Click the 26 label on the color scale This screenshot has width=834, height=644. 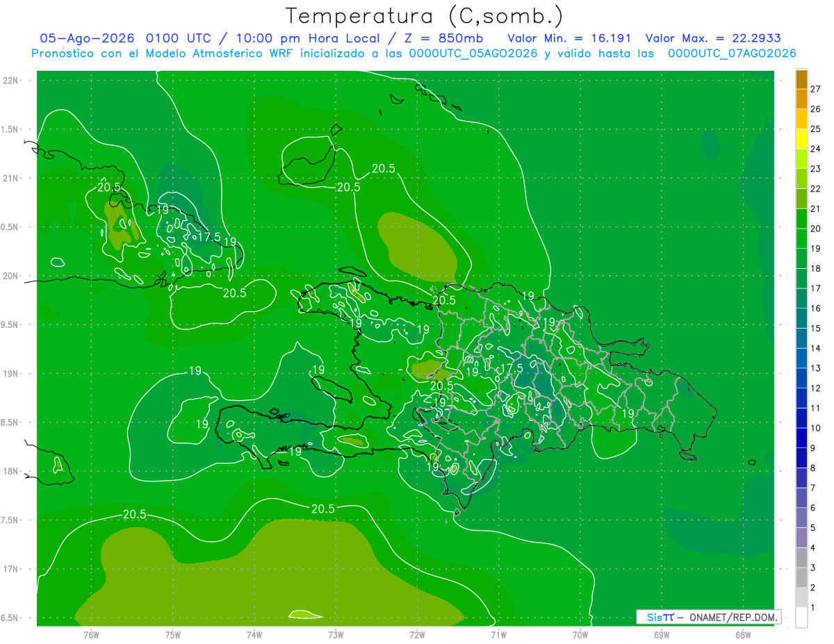tap(815, 109)
